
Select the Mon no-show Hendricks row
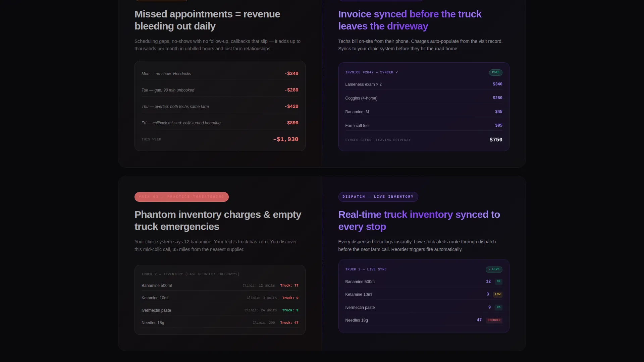coord(220,74)
